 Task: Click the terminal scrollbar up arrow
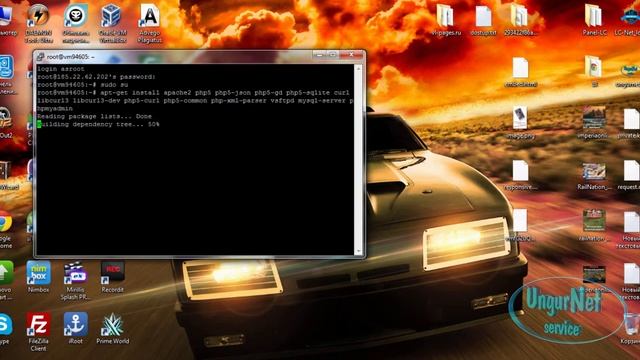coord(358,69)
